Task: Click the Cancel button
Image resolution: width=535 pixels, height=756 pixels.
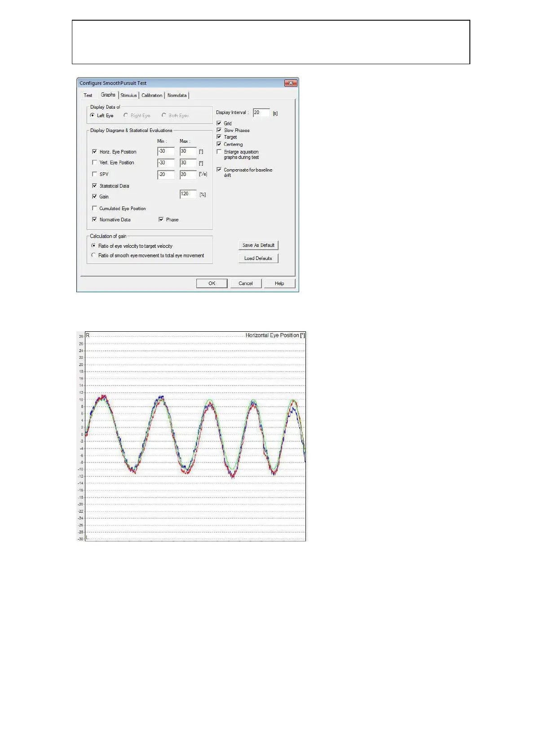Action: (x=246, y=283)
